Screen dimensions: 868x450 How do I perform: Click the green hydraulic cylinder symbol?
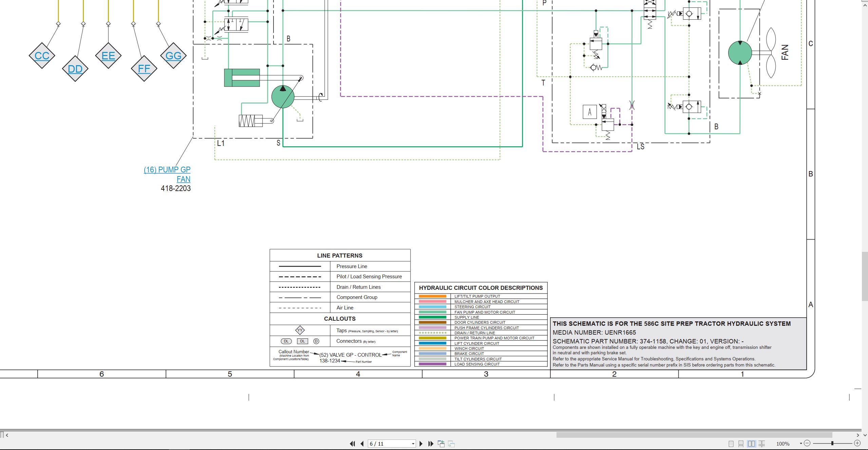242,78
